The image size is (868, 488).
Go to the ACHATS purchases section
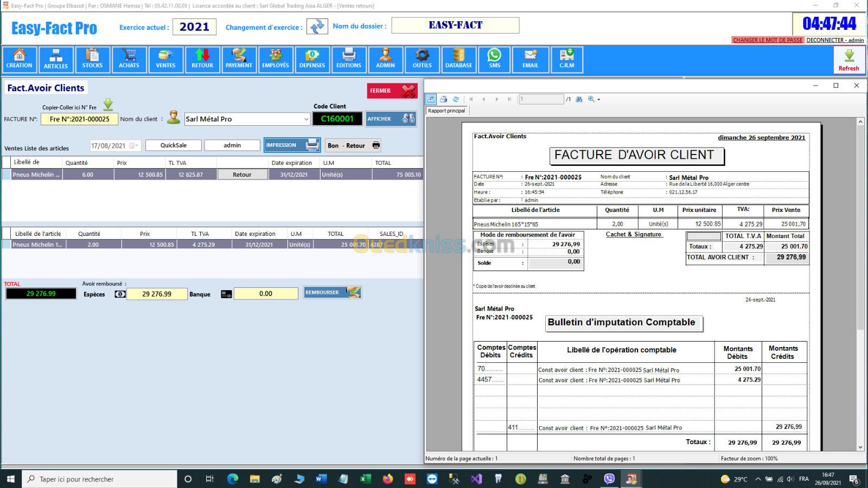click(x=129, y=59)
